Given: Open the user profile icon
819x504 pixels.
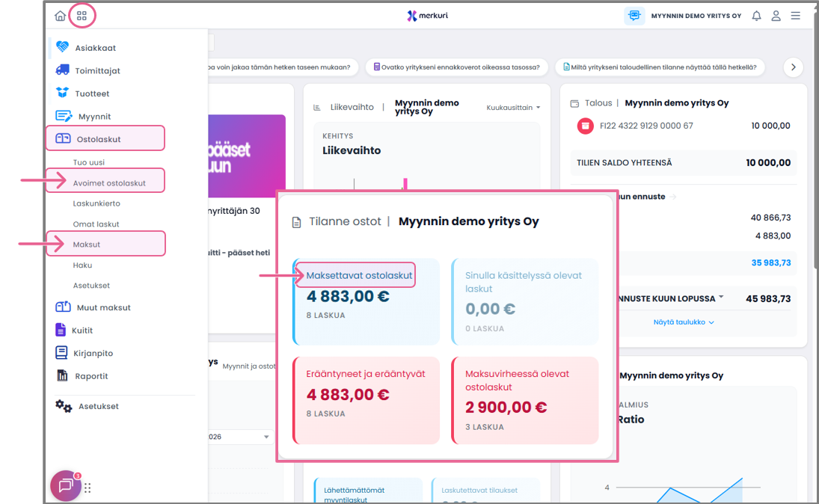Looking at the screenshot, I should [x=776, y=16].
